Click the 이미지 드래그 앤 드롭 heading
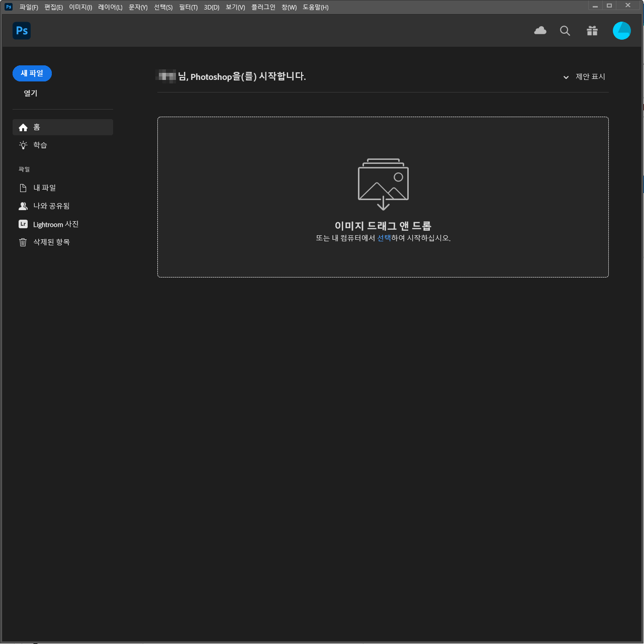The height and width of the screenshot is (644, 644). (x=383, y=226)
